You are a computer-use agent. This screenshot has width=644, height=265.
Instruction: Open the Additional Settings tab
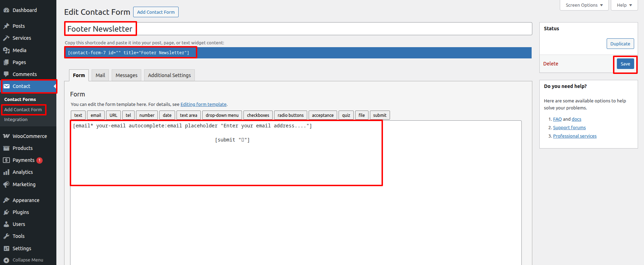pos(169,75)
